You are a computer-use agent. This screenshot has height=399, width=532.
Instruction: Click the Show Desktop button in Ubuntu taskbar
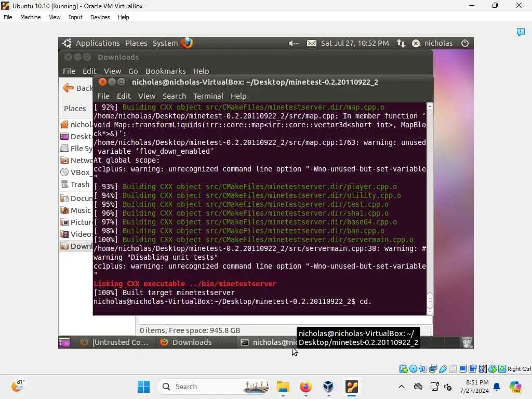click(64, 342)
